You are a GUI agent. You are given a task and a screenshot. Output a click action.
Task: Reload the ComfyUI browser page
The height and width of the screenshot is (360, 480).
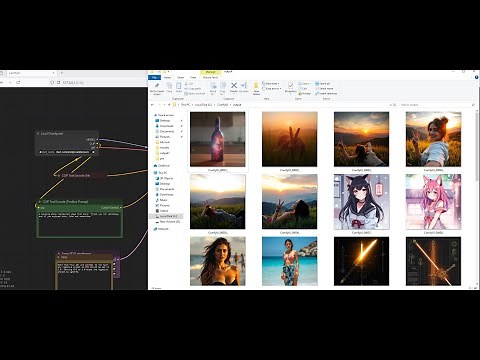[18, 82]
